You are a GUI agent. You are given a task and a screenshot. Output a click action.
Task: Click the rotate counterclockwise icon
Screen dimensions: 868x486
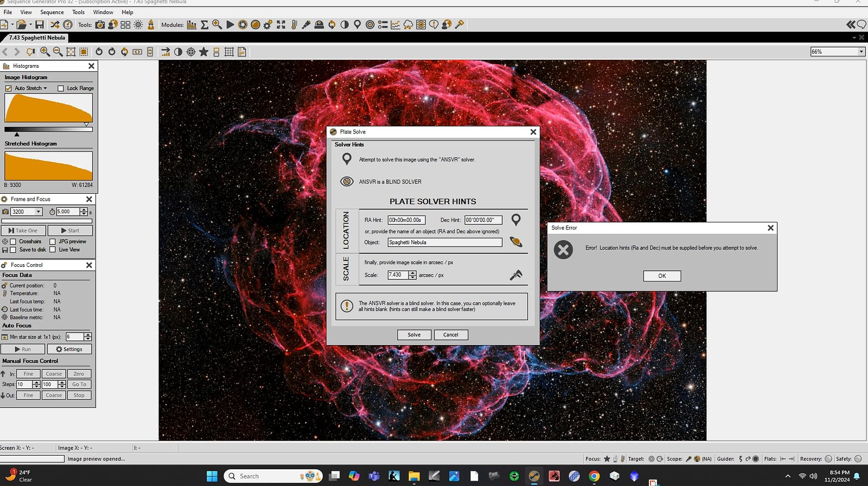coord(99,52)
